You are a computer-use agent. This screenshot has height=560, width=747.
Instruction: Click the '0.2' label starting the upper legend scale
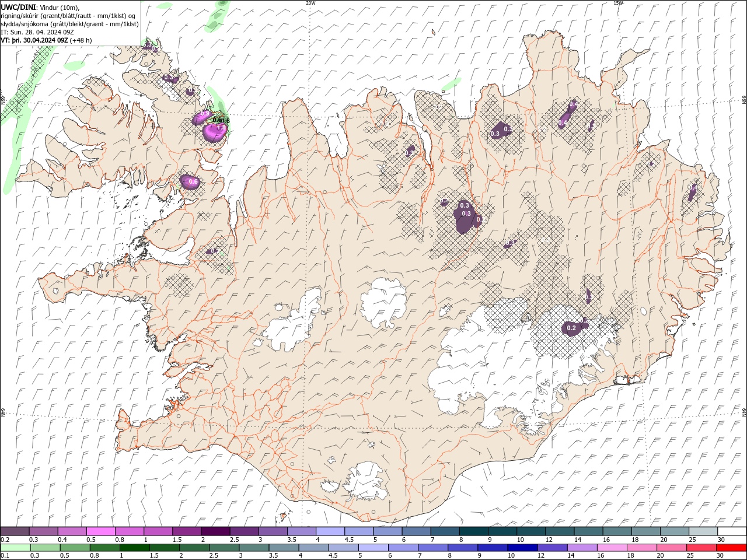click(x=5, y=540)
